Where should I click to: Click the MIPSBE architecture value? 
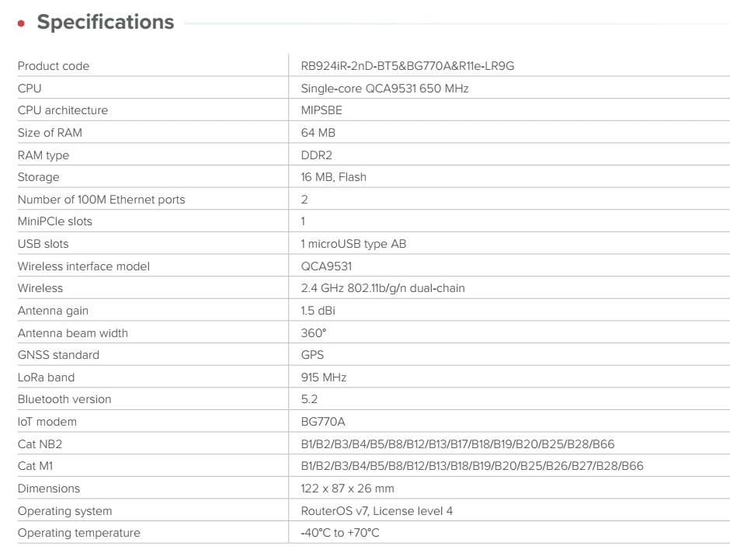(x=322, y=110)
